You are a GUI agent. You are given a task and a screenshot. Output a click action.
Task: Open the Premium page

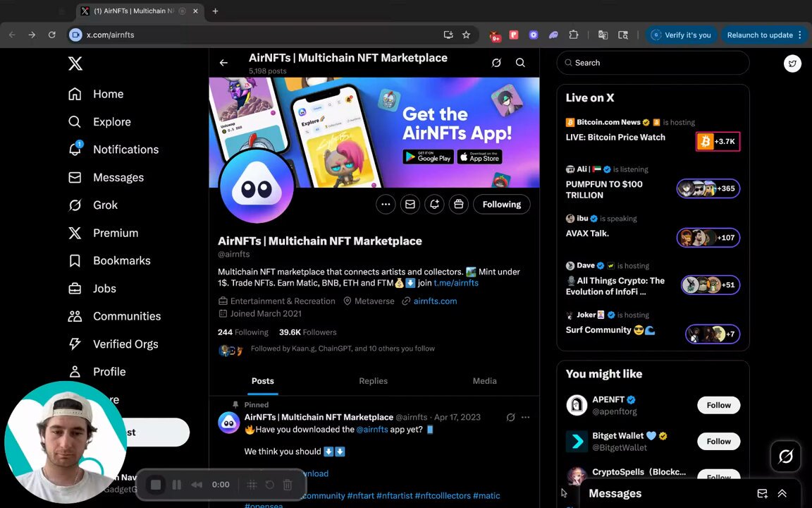pos(103,233)
